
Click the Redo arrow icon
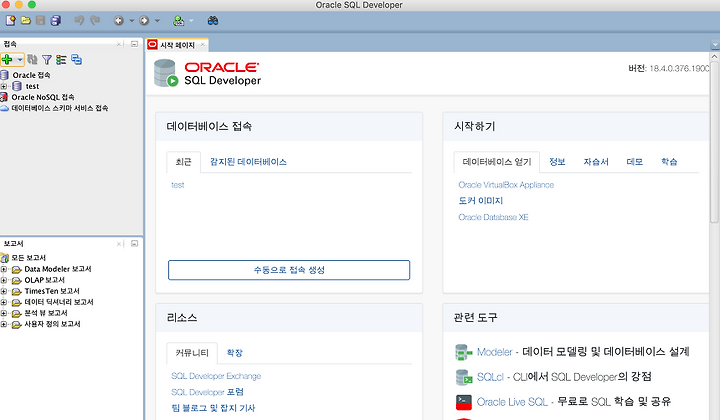click(95, 20)
